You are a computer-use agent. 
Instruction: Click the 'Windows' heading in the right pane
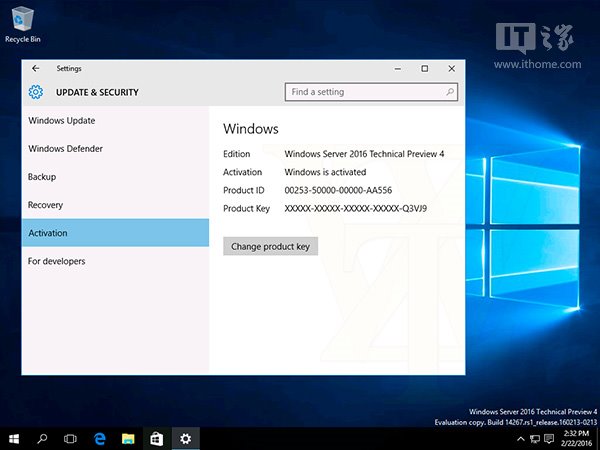pos(251,129)
